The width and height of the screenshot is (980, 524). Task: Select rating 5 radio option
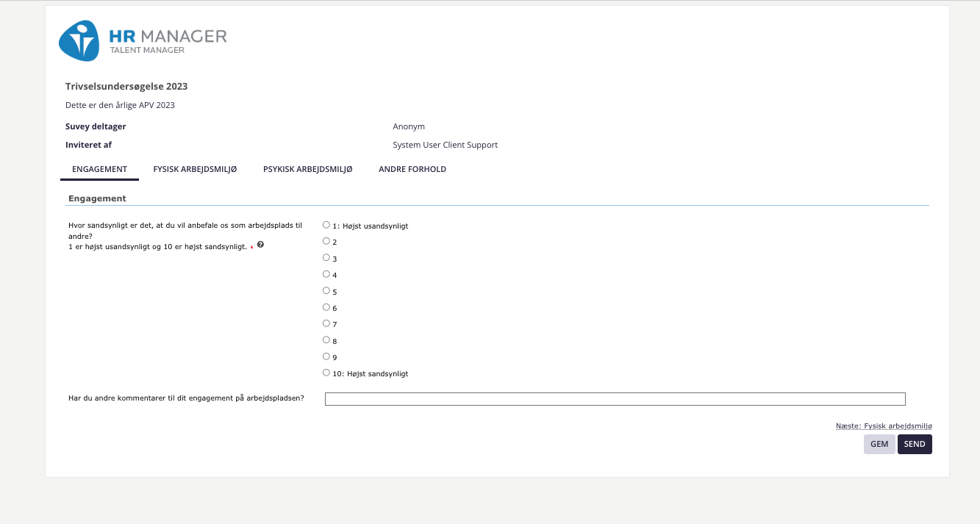click(x=326, y=291)
